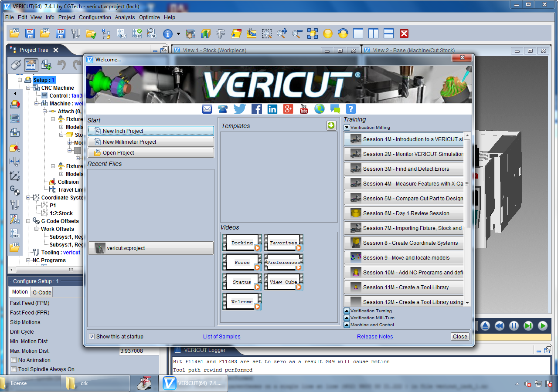Click YouTube icon in Welcome dialog
Viewport: 558px width, 392px height.
coord(304,109)
